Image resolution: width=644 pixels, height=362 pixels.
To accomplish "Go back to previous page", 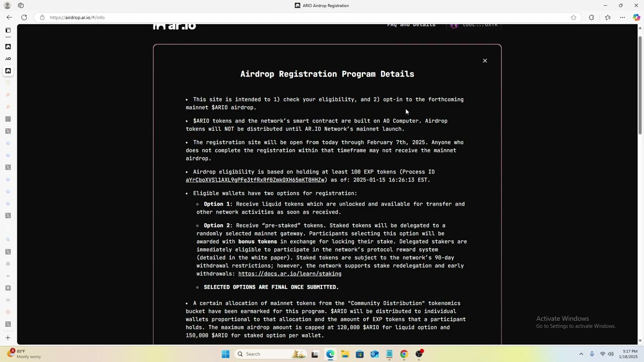I will point(9,18).
